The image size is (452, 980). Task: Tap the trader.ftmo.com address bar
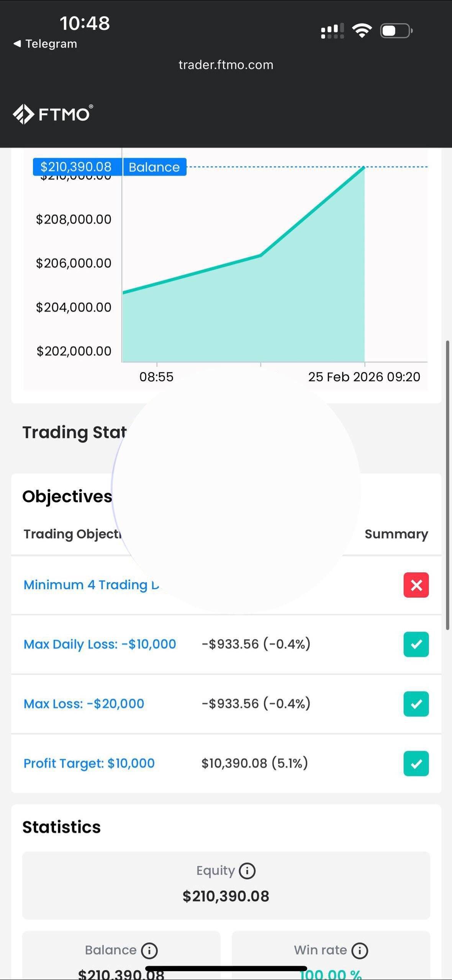226,65
